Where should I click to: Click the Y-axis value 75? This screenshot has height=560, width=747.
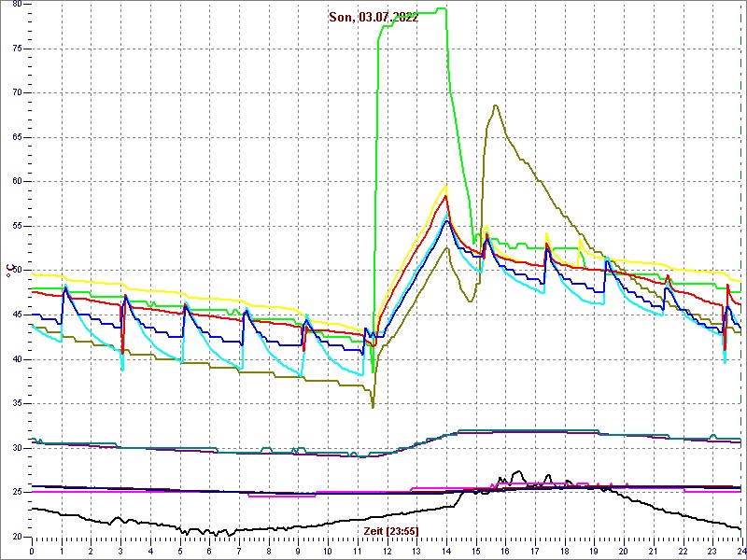pos(18,49)
